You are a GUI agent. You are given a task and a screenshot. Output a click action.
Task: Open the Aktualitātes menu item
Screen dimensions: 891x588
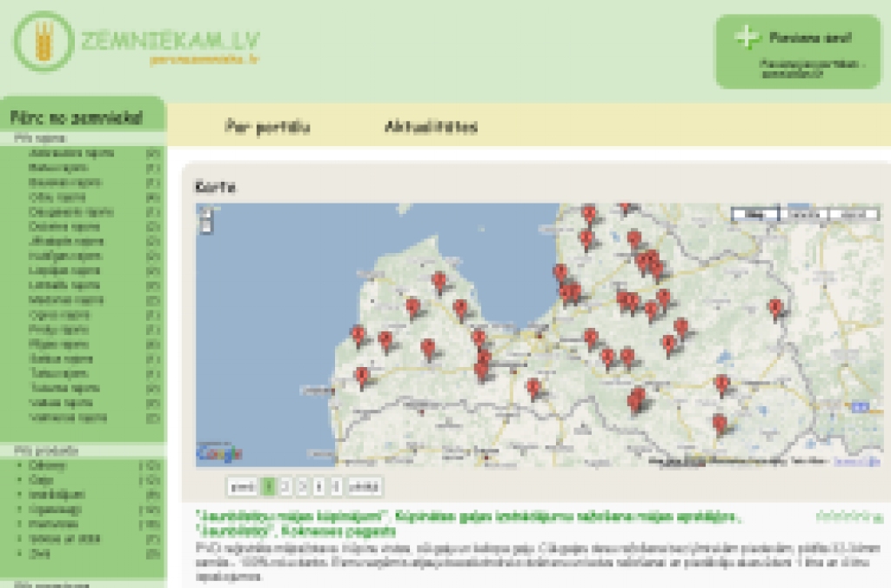tap(431, 127)
